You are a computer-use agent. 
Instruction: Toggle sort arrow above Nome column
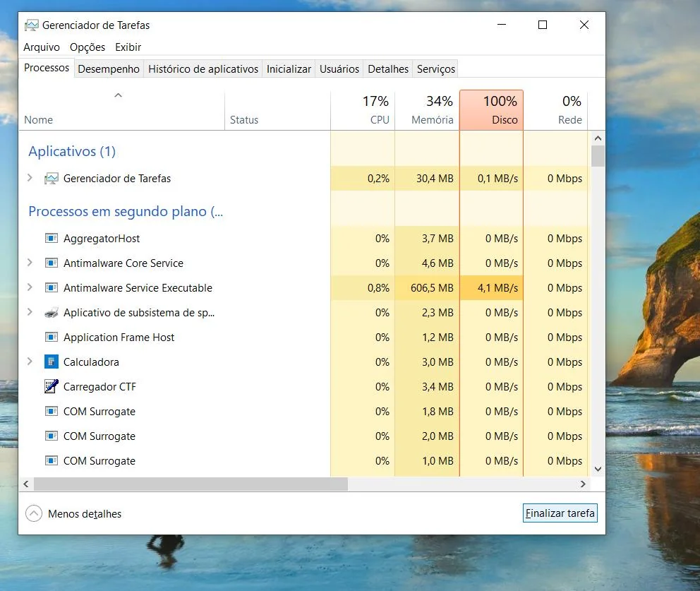click(x=119, y=95)
